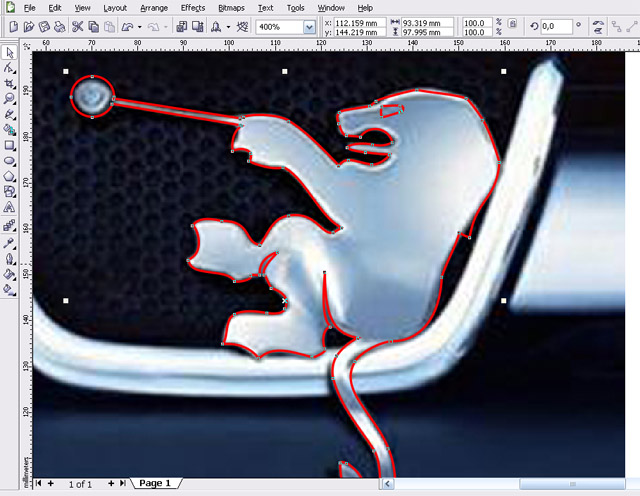The height and width of the screenshot is (496, 640).
Task: Open the File menu
Action: click(29, 8)
